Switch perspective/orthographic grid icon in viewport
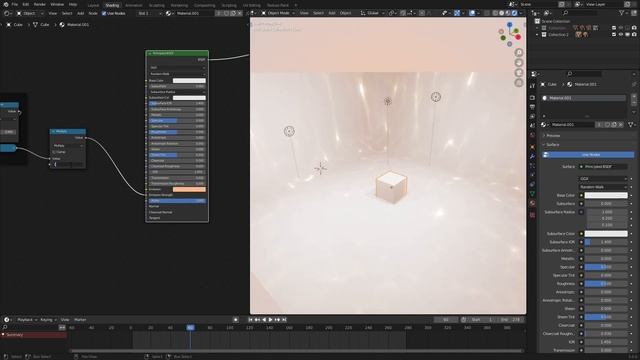Screen dimensions: 640x360 519,83
